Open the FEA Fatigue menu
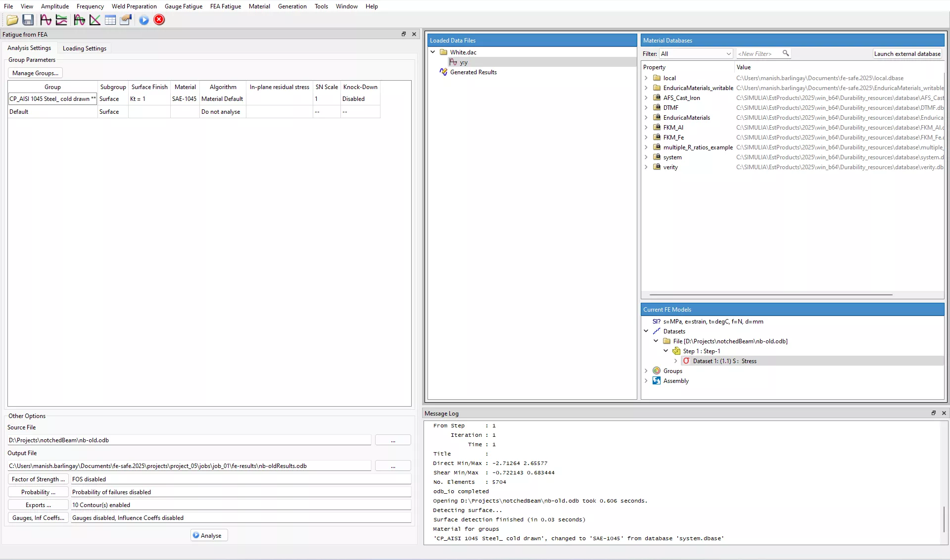The width and height of the screenshot is (950, 560). tap(225, 6)
